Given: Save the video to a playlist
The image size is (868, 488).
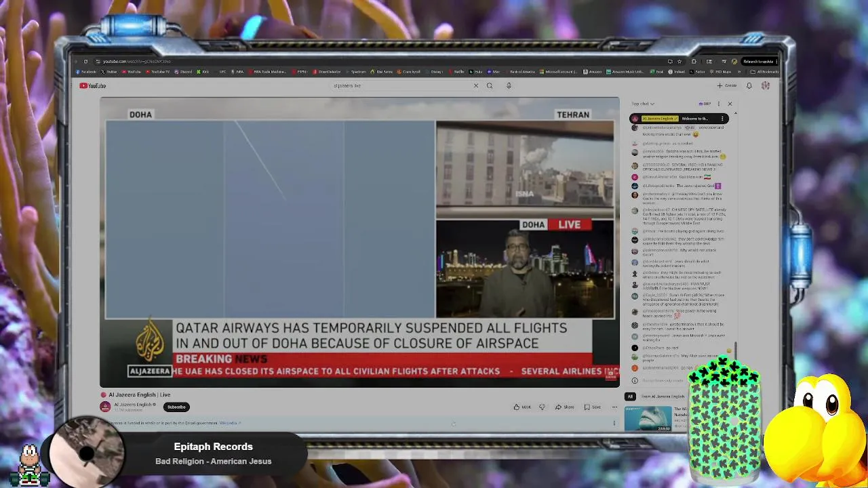Looking at the screenshot, I should tap(593, 407).
